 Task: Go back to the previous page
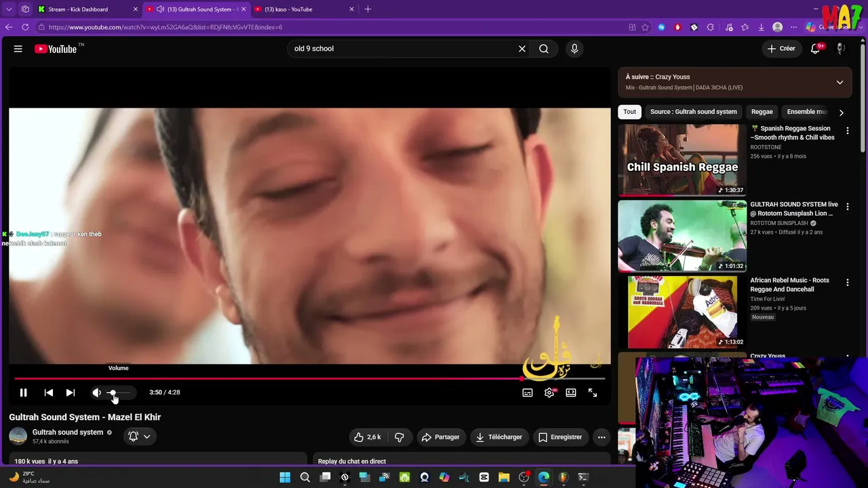pyautogui.click(x=9, y=27)
